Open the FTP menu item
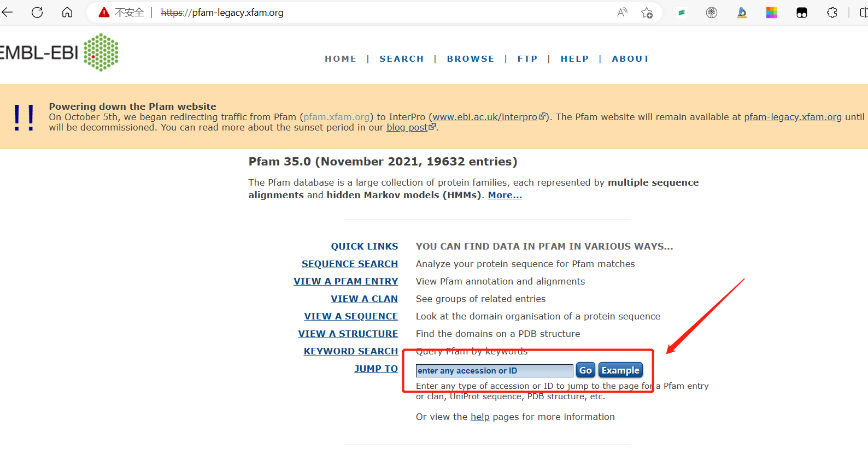Screen dimensions: 868x456 point(527,58)
